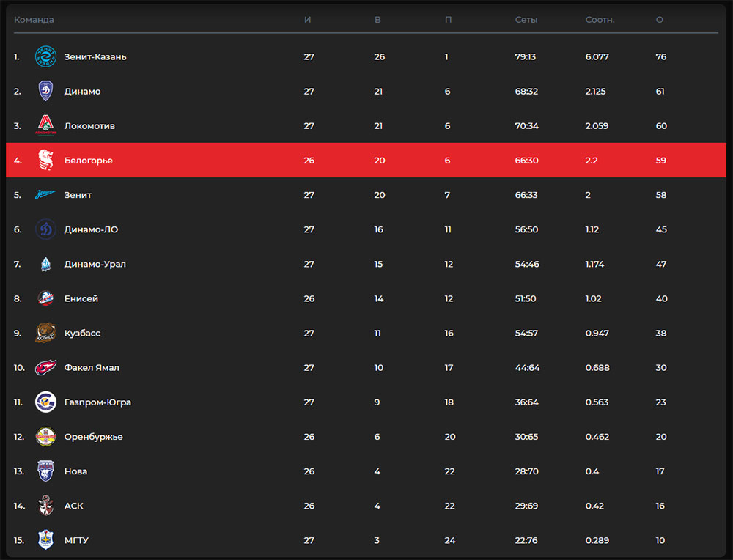Sort by the Сеты column header
This screenshot has width=733, height=560.
(526, 20)
